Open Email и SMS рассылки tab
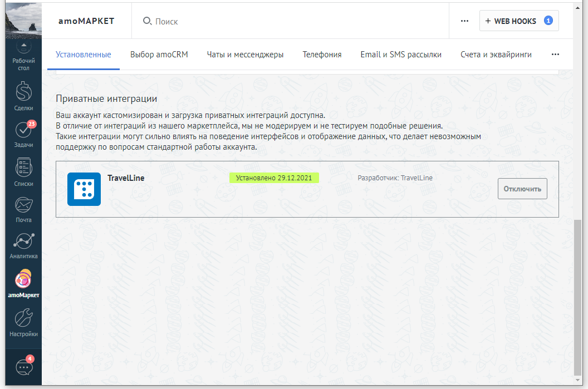Screen dimensions: 588x389 [401, 55]
